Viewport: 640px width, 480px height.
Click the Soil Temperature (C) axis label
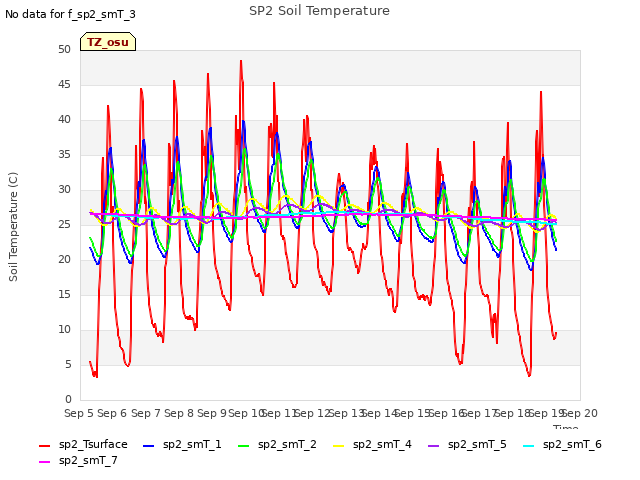coord(13,227)
